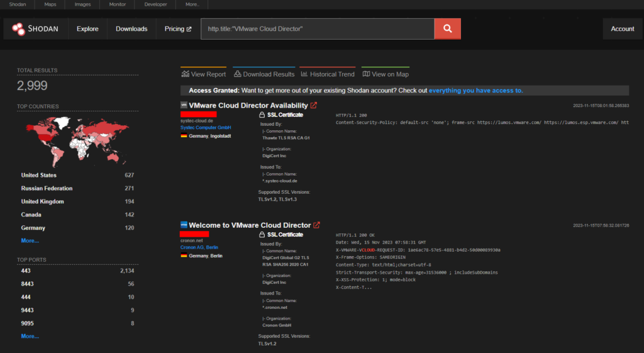644x353 pixels.
Task: Click Systec Computer GmbH organization link
Action: pyautogui.click(x=206, y=127)
